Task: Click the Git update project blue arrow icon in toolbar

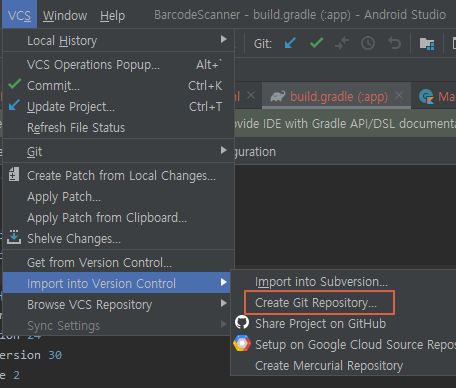Action: [290, 43]
